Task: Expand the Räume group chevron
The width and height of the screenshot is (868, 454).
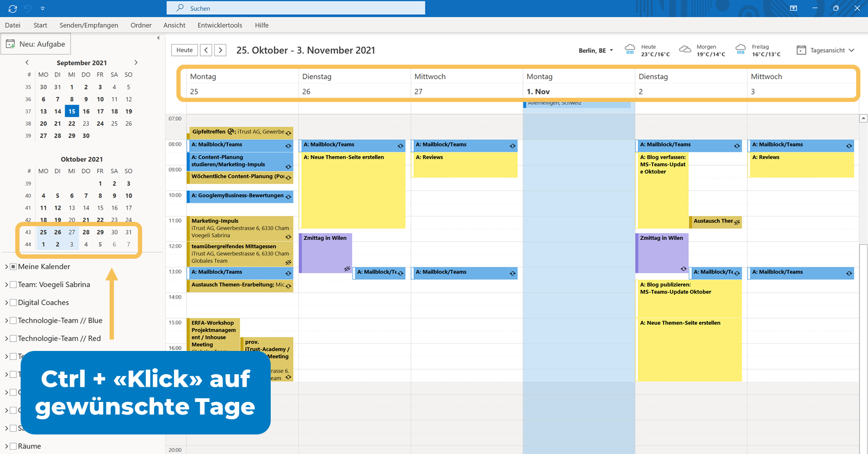Action: [x=7, y=446]
